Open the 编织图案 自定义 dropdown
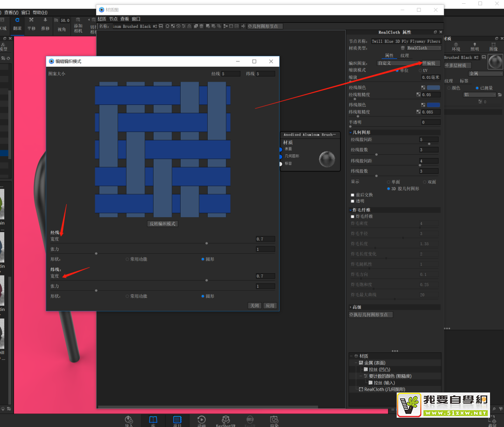The height and width of the screenshot is (427, 504). click(397, 63)
